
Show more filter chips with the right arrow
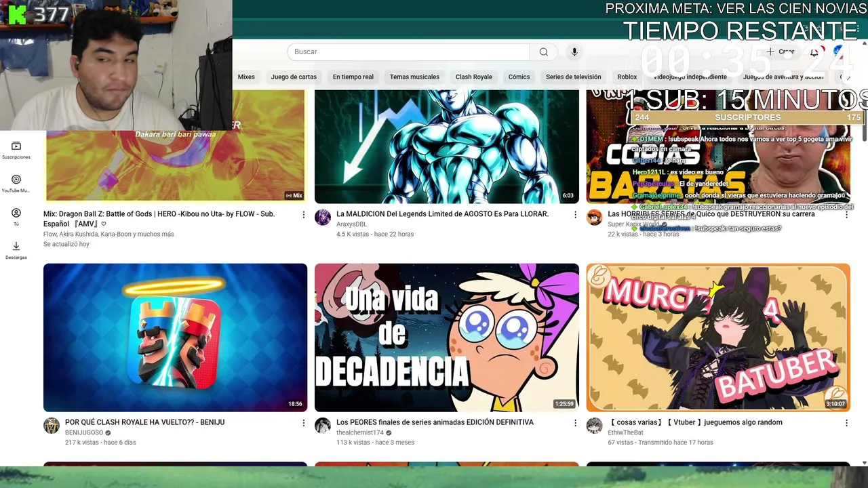(848, 77)
